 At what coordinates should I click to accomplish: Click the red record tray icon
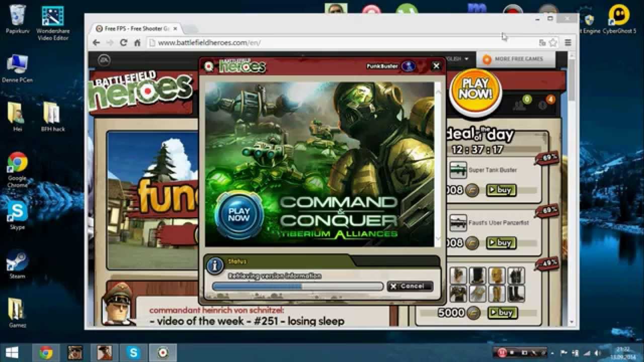tap(502, 352)
